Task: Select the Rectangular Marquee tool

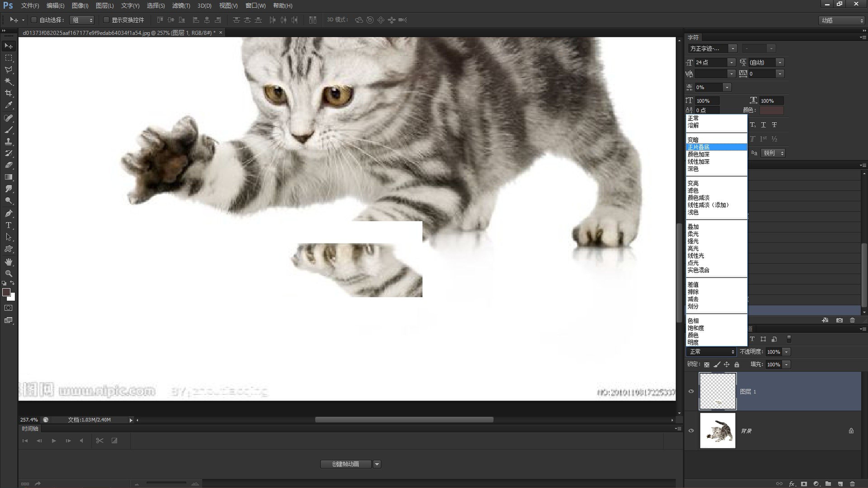Action: click(9, 58)
